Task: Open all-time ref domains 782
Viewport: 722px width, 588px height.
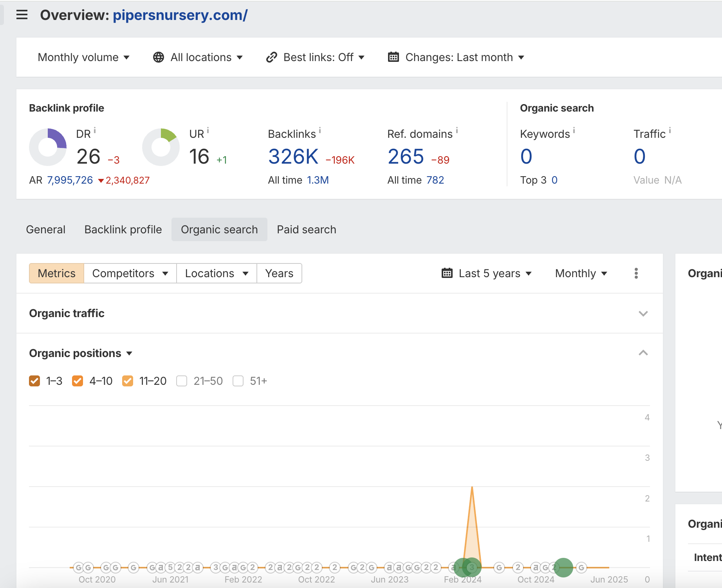Action: tap(435, 180)
